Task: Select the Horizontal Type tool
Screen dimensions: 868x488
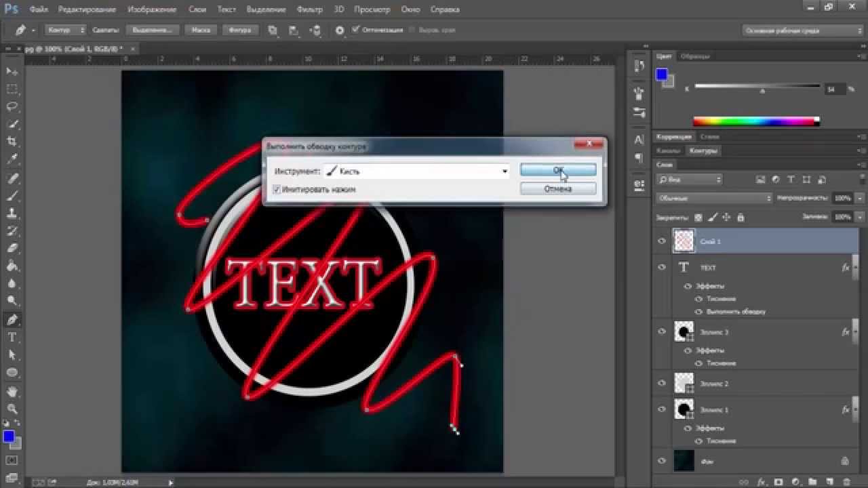Action: coord(12,338)
